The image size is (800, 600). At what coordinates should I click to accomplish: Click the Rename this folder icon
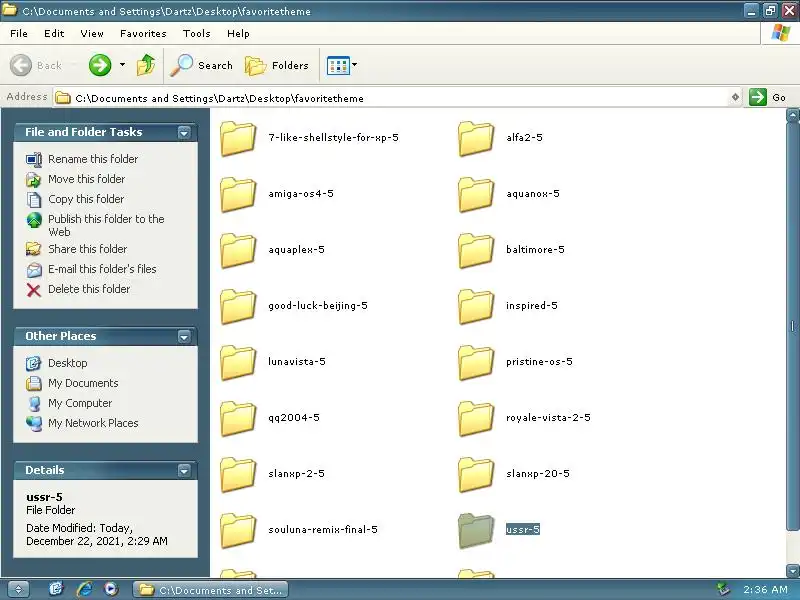(x=34, y=160)
